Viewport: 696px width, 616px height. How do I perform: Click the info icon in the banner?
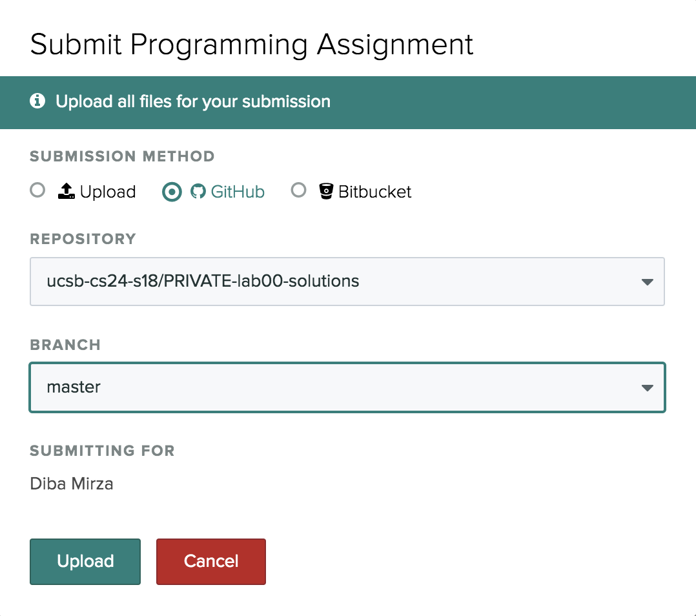(38, 101)
